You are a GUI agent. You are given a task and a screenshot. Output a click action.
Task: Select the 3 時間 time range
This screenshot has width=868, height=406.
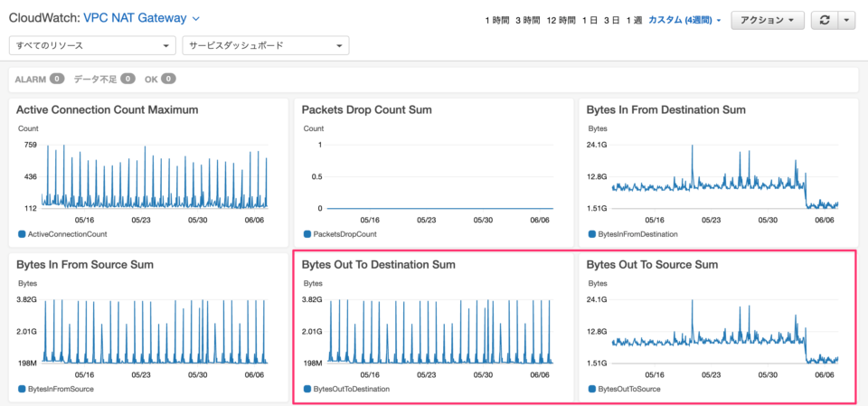click(x=527, y=21)
